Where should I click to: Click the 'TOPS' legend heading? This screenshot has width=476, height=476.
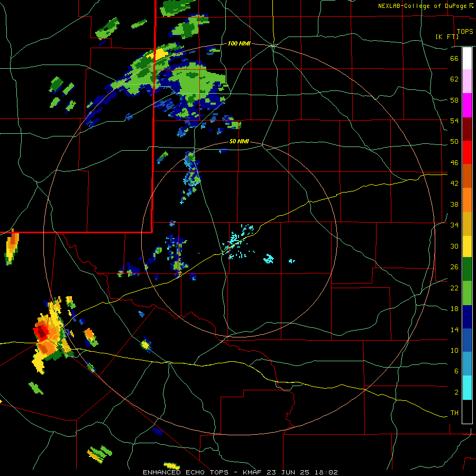coord(465,32)
